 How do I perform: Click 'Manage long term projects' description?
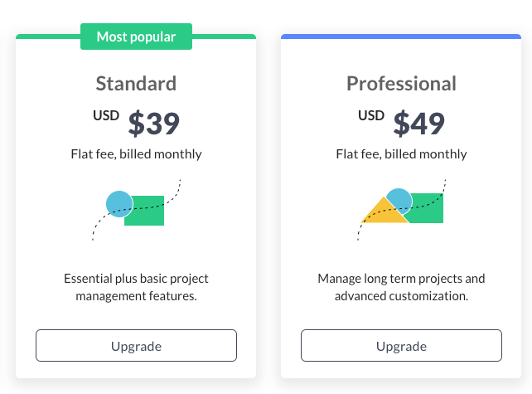(x=401, y=287)
